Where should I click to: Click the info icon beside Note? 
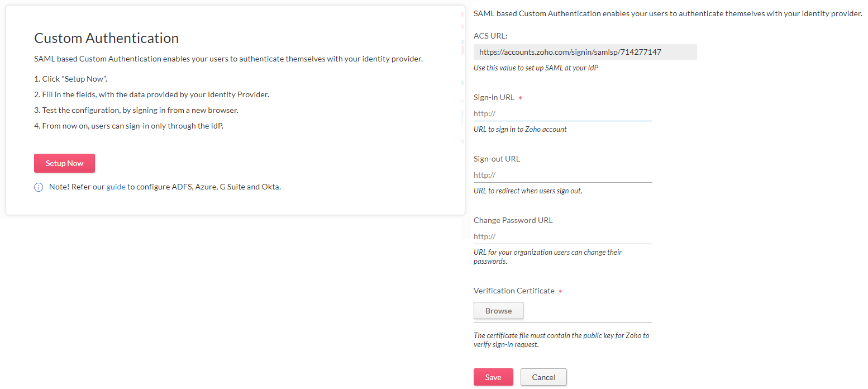pyautogui.click(x=39, y=187)
